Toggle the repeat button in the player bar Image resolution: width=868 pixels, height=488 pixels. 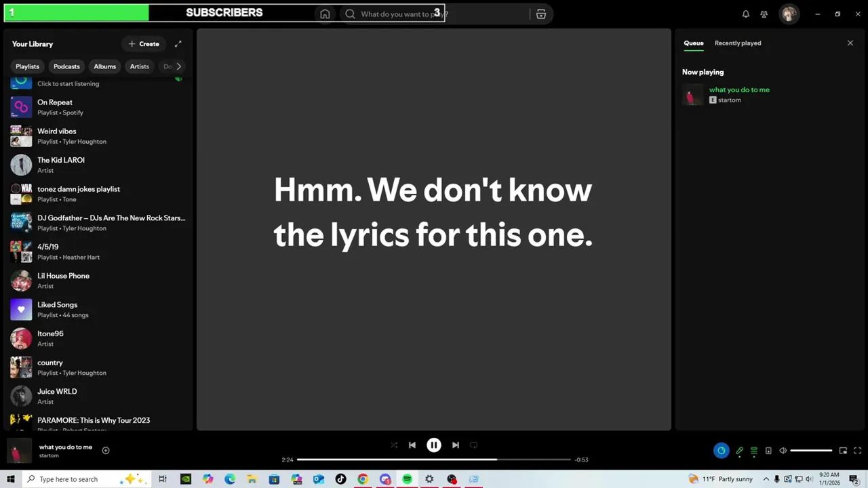pyautogui.click(x=474, y=445)
